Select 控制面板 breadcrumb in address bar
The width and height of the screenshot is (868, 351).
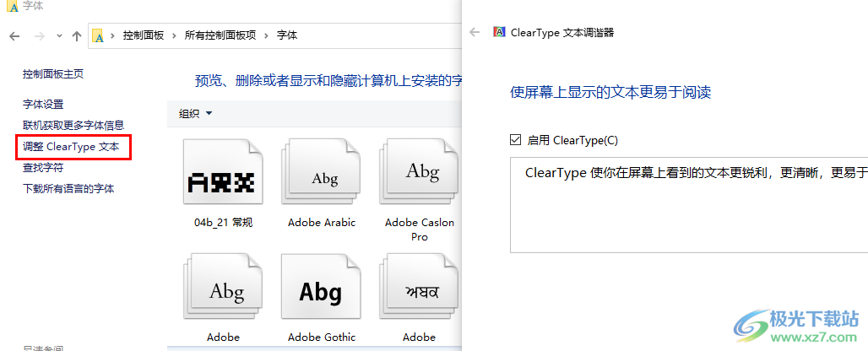tap(144, 35)
